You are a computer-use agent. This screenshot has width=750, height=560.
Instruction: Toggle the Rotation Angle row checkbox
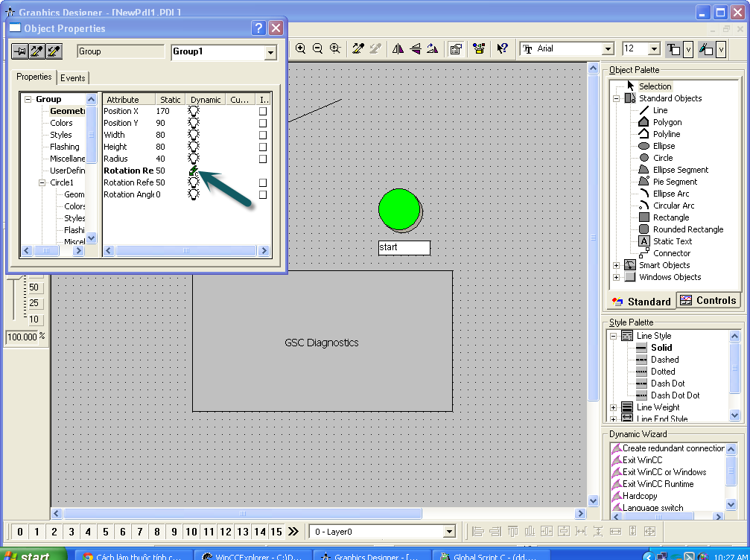(x=262, y=194)
